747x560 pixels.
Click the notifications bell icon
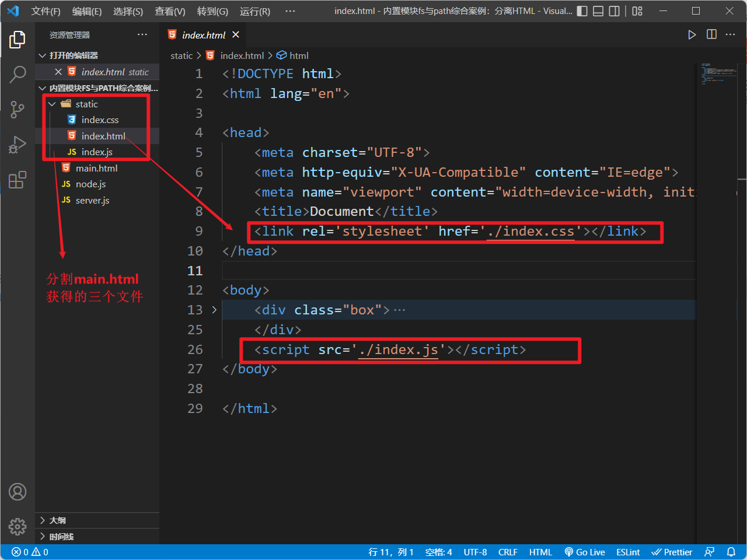coord(731,552)
